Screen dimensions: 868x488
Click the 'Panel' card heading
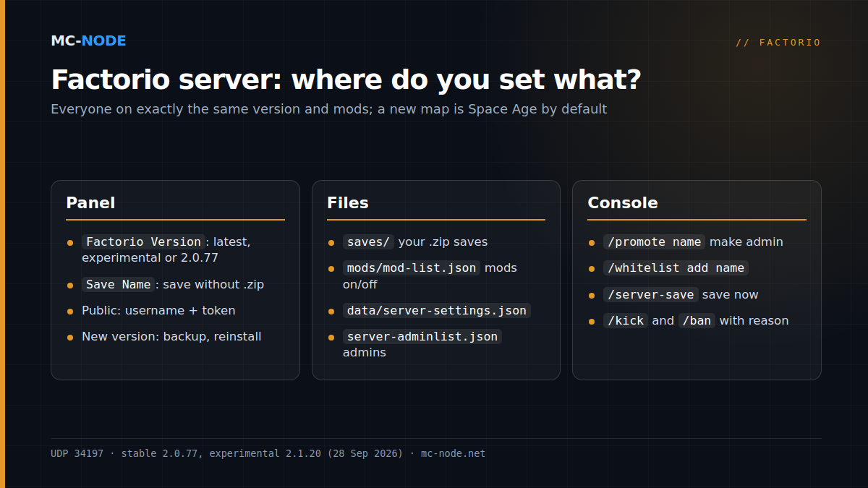tap(90, 202)
